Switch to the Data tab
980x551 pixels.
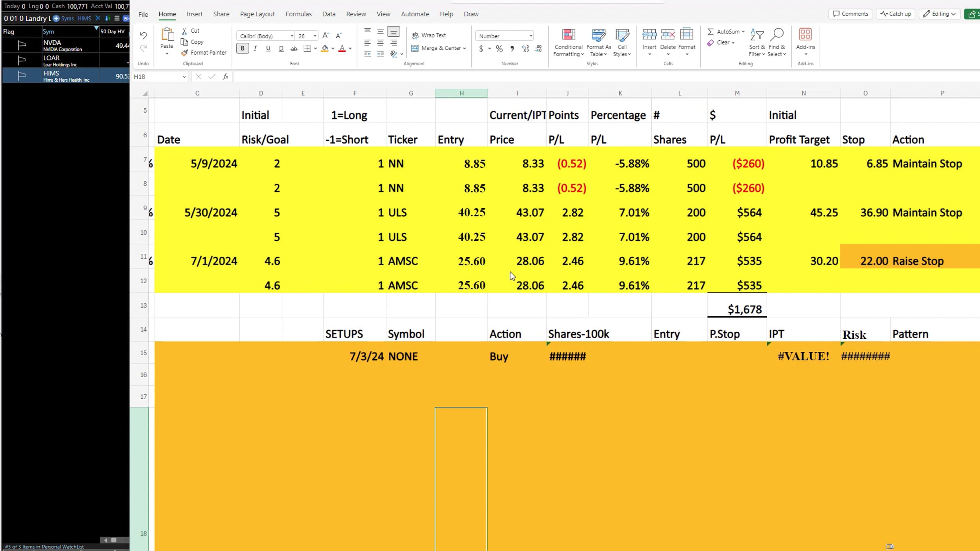click(329, 14)
